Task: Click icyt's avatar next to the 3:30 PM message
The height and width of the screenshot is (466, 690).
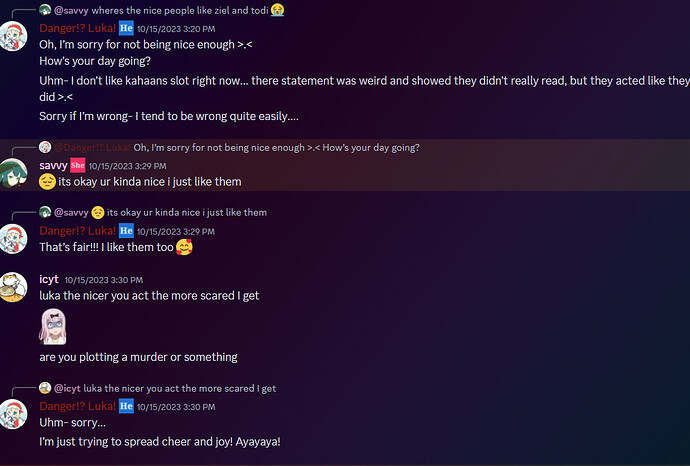Action: pyautogui.click(x=13, y=287)
